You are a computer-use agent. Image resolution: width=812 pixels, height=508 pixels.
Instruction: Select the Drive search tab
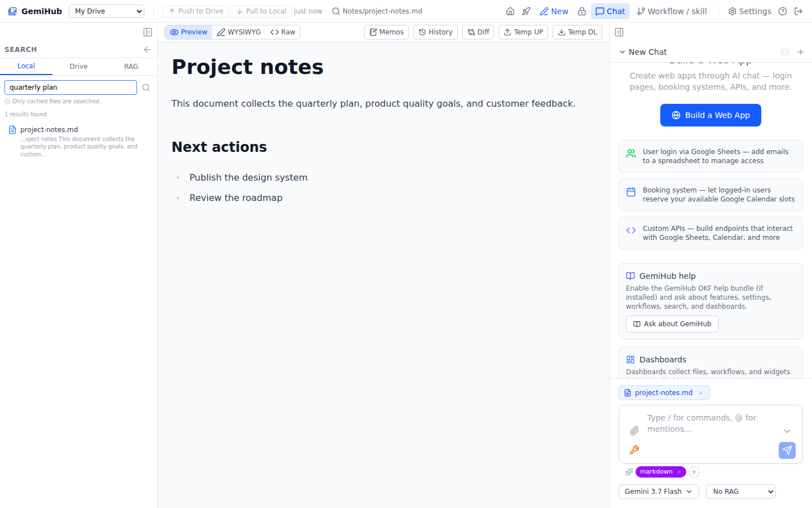(78, 66)
